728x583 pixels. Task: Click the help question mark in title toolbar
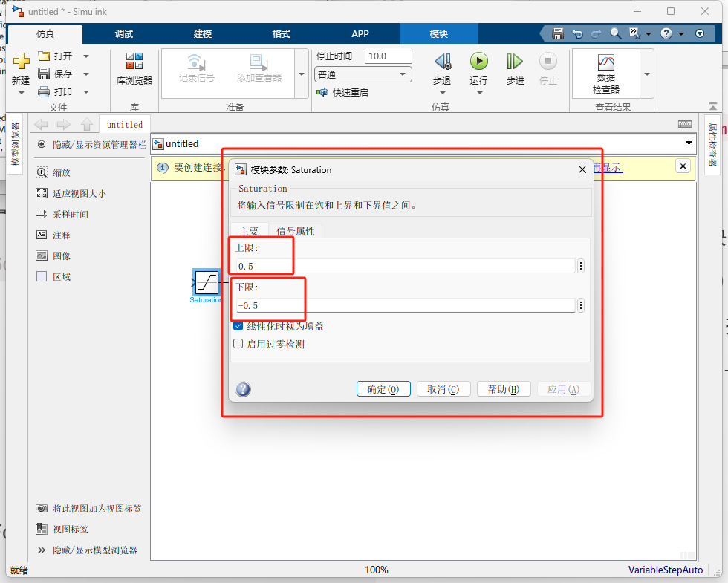(x=666, y=33)
